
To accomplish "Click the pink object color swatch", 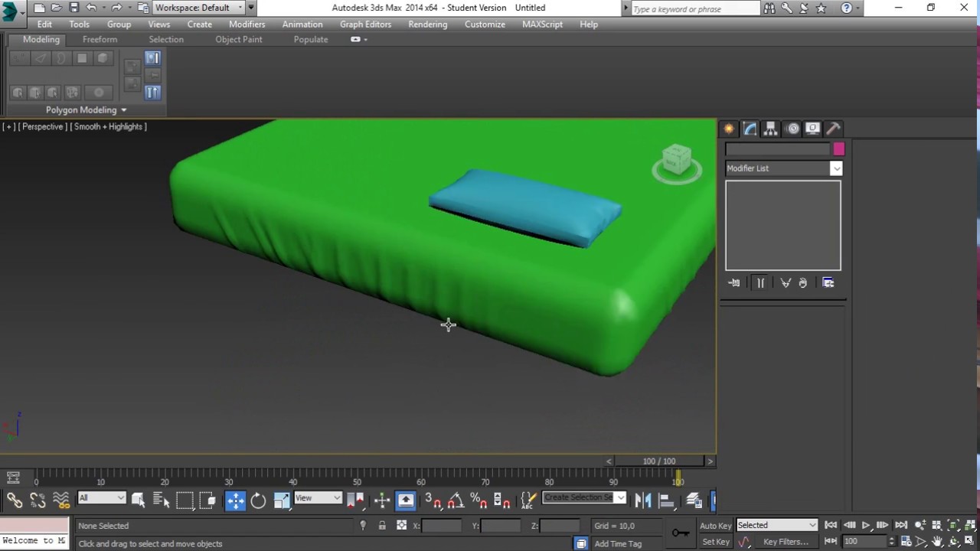I will coord(838,149).
